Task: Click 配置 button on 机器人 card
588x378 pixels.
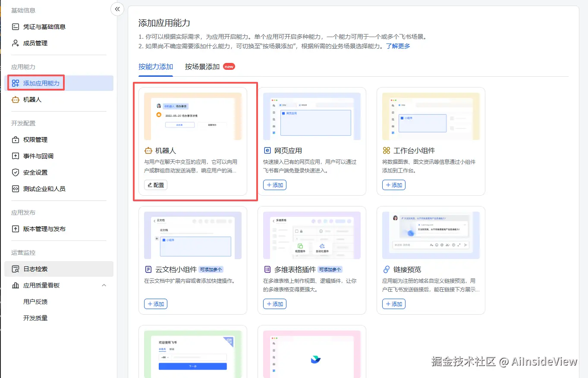Action: click(x=156, y=185)
